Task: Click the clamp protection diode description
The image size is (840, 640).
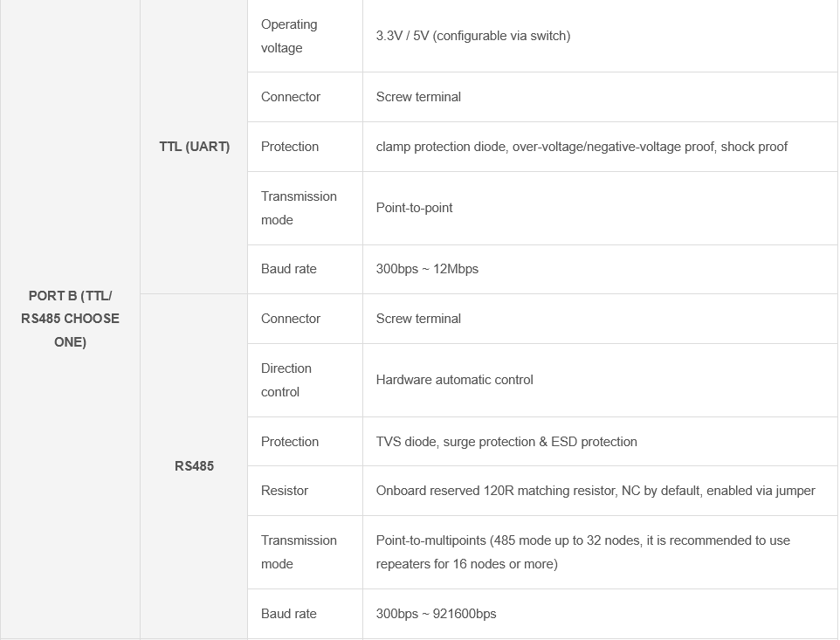Action: point(582,147)
